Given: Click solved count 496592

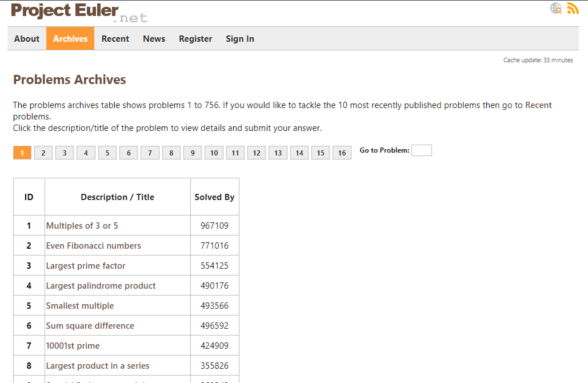Looking at the screenshot, I should 214,326.
